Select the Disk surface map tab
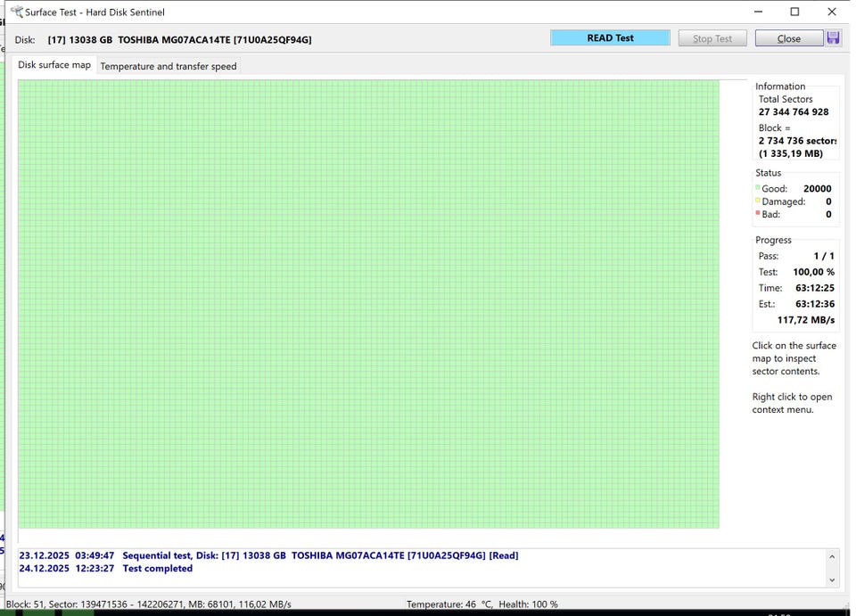 (x=54, y=64)
